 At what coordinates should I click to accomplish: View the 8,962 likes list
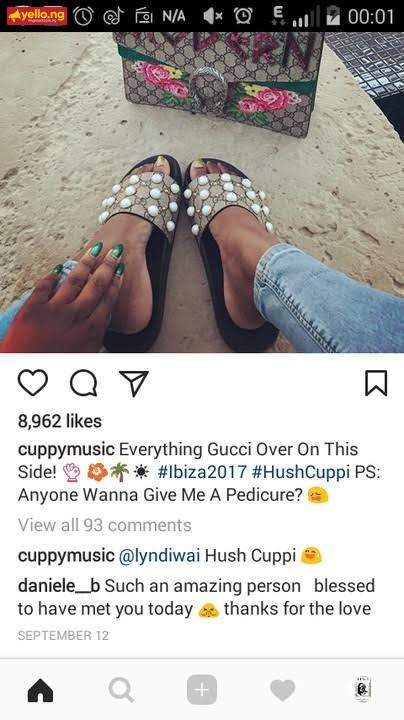click(x=60, y=421)
